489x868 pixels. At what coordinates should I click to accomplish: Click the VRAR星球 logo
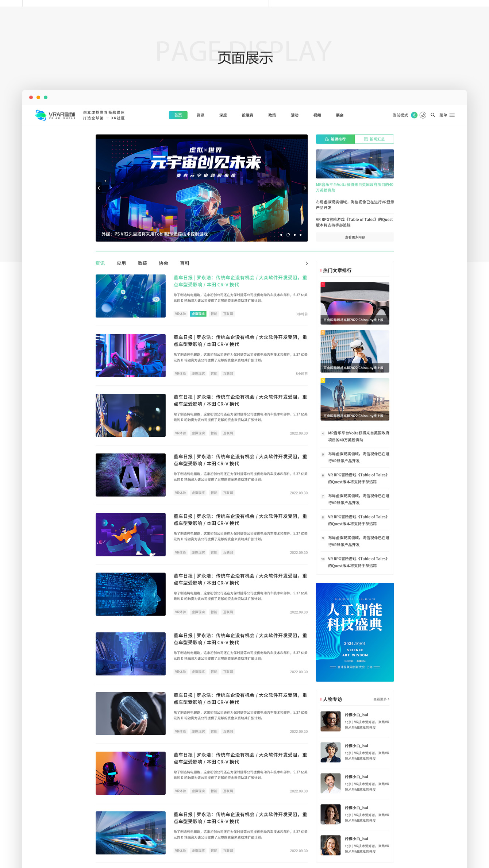(55, 115)
